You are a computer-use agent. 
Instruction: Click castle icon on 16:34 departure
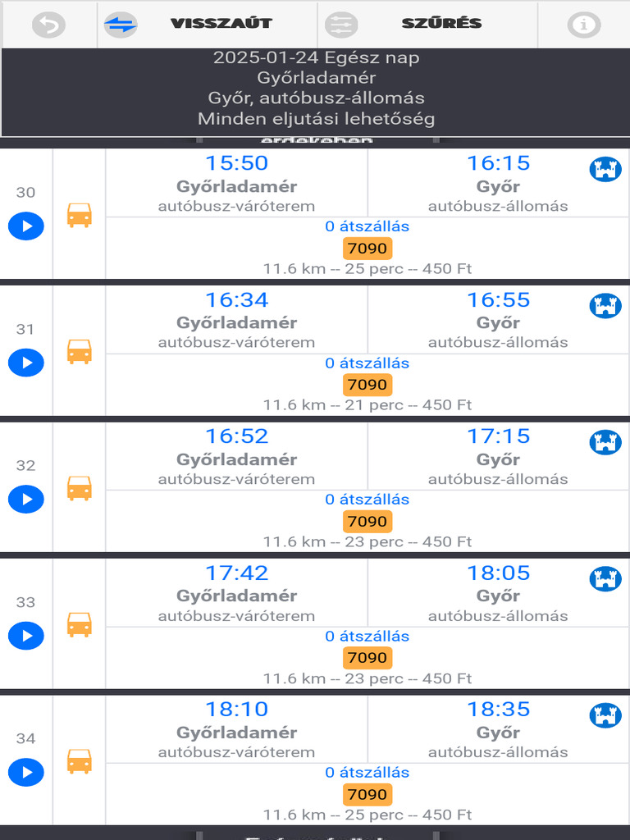point(605,306)
